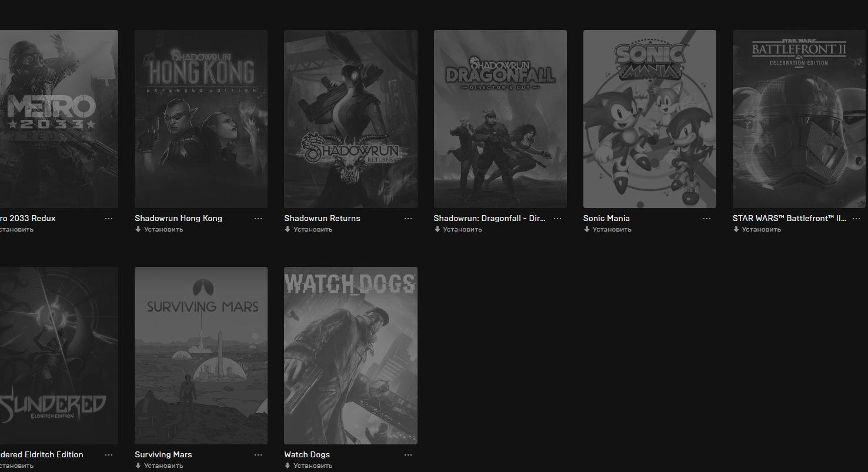Viewport: 868px width, 472px height.
Task: Select the Sundered Eldritch Edition cover
Action: point(59,356)
